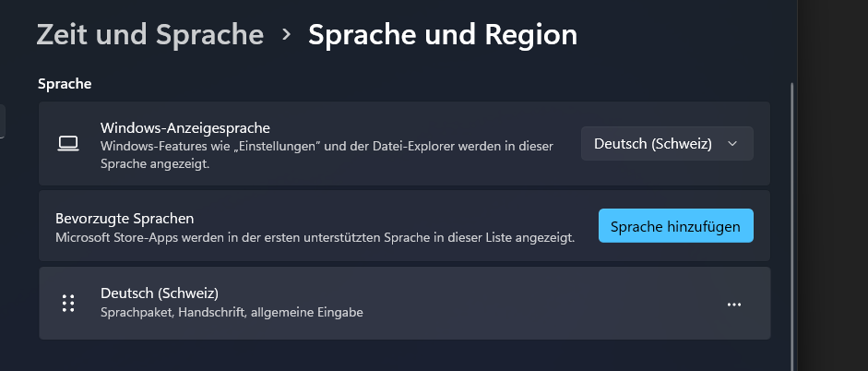
Task: Click the Bevorzugte Sprachen label
Action: tap(124, 219)
